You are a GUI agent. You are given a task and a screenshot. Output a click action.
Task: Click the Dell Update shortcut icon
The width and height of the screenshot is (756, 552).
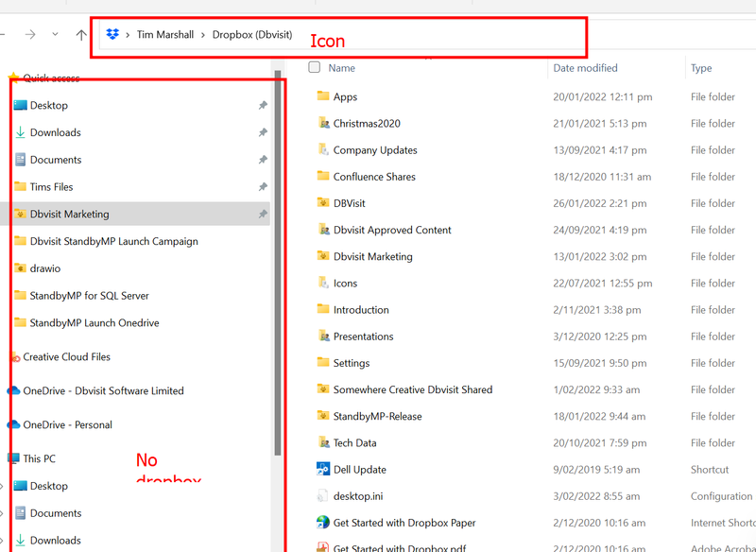pos(323,470)
